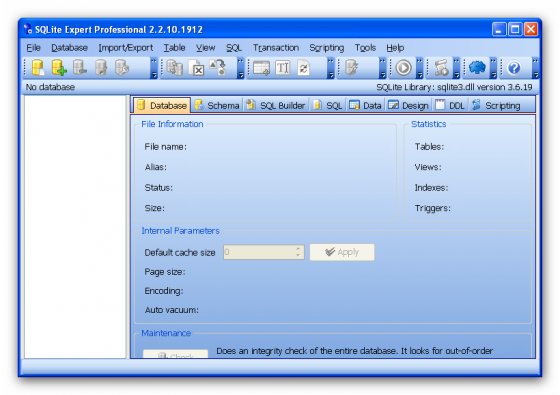Image resolution: width=560 pixels, height=395 pixels.
Task: Click the blue help question mark icon
Action: point(514,68)
